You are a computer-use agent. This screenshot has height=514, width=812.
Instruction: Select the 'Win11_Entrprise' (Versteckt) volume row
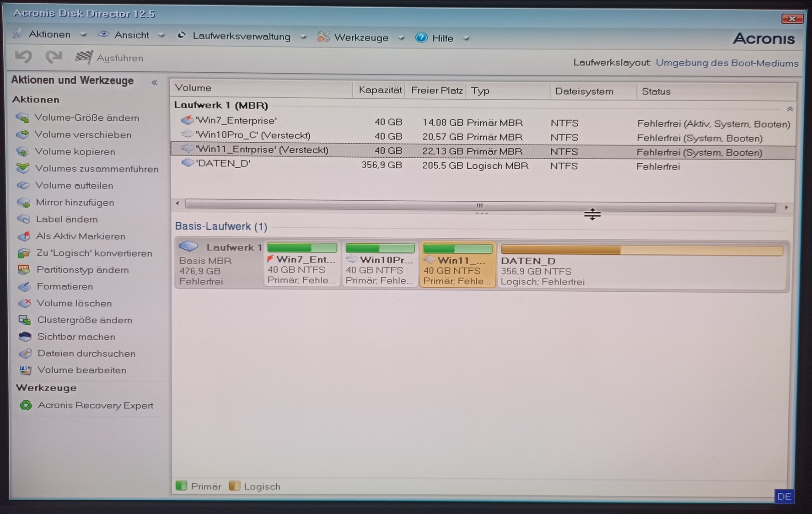coord(483,150)
